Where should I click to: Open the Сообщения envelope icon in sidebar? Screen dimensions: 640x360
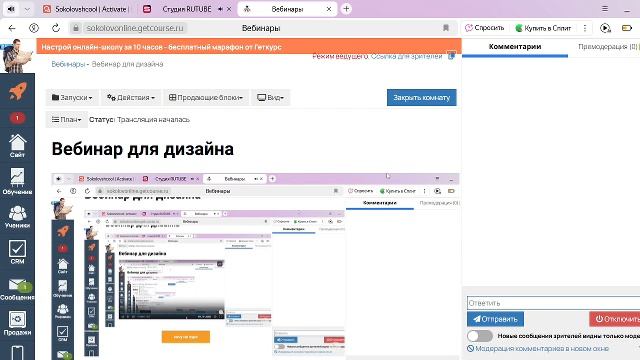tap(17, 289)
